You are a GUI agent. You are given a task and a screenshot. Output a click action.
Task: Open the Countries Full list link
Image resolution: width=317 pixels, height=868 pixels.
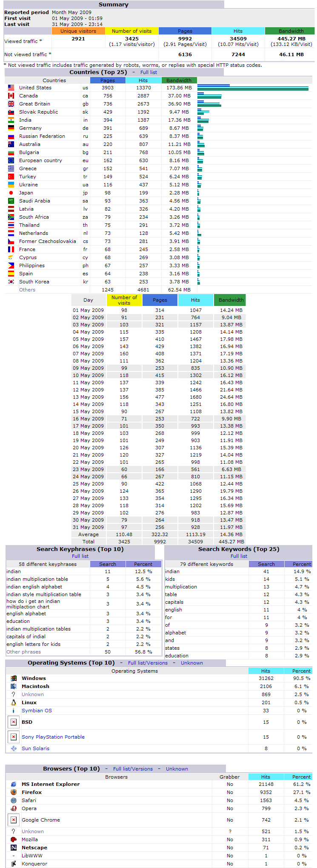149,72
